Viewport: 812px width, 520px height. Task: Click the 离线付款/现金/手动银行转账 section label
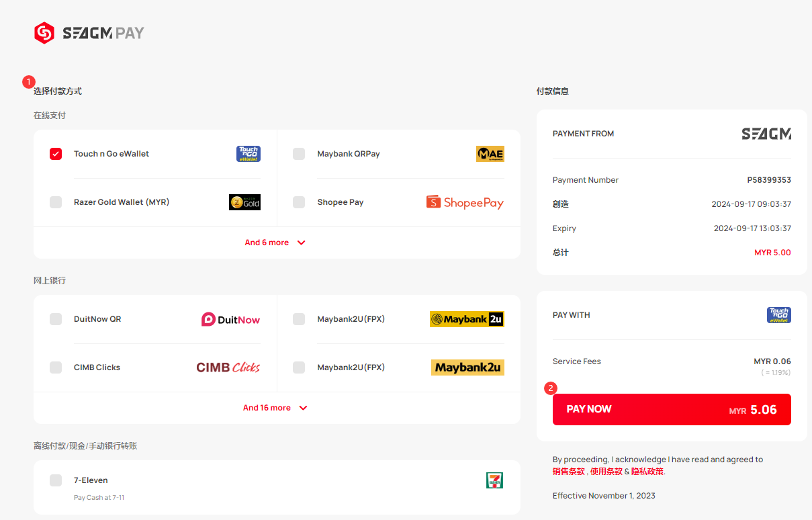[85, 446]
